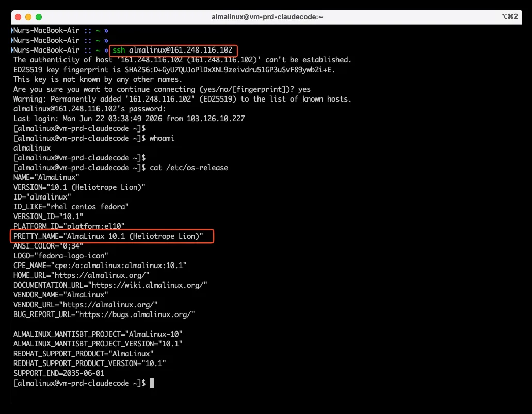
Task: Click the whoami command text
Action: point(162,138)
